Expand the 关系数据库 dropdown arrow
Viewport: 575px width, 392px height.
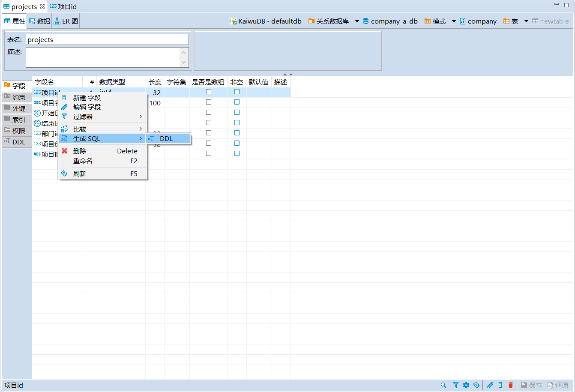(357, 21)
